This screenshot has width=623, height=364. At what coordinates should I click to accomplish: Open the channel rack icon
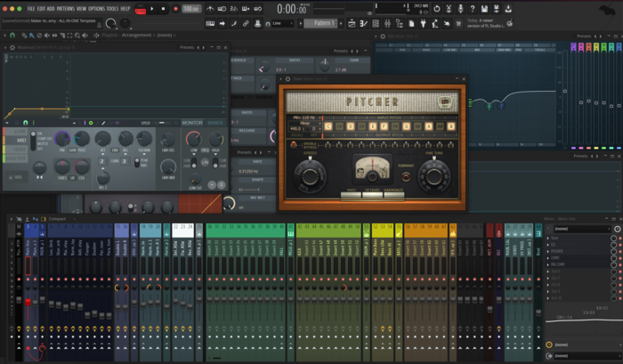point(376,24)
